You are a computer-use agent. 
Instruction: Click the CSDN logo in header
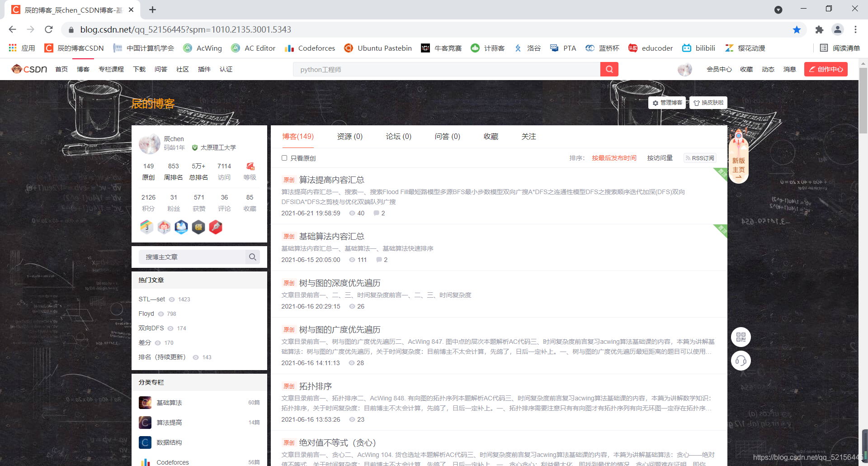coord(29,69)
